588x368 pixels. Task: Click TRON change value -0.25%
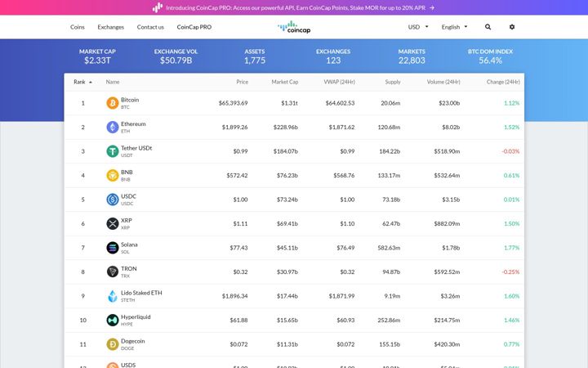(510, 272)
